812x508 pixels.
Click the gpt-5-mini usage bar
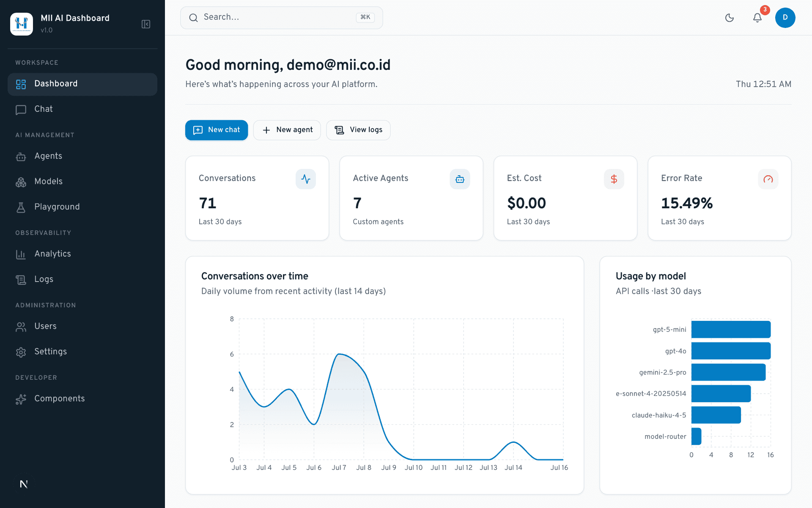coord(731,329)
